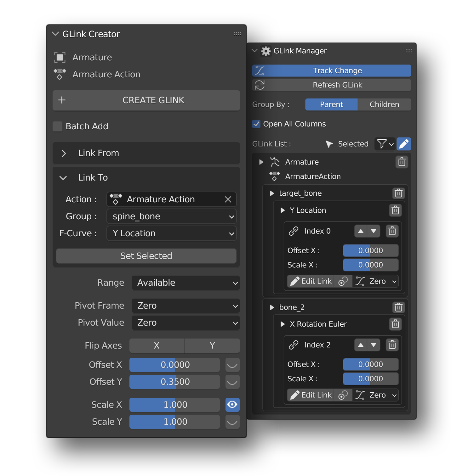The width and height of the screenshot is (468, 476).
Task: Toggle Flip Axes X
Action: [157, 346]
